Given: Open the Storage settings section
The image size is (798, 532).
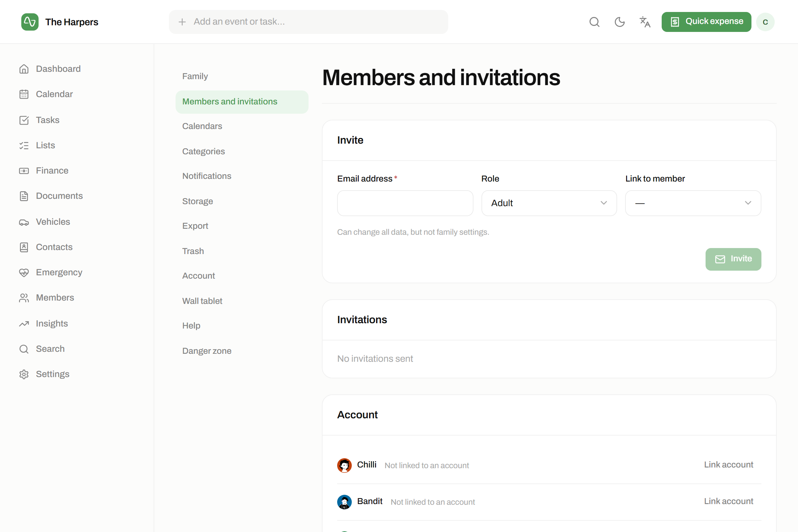Looking at the screenshot, I should click(242, 201).
